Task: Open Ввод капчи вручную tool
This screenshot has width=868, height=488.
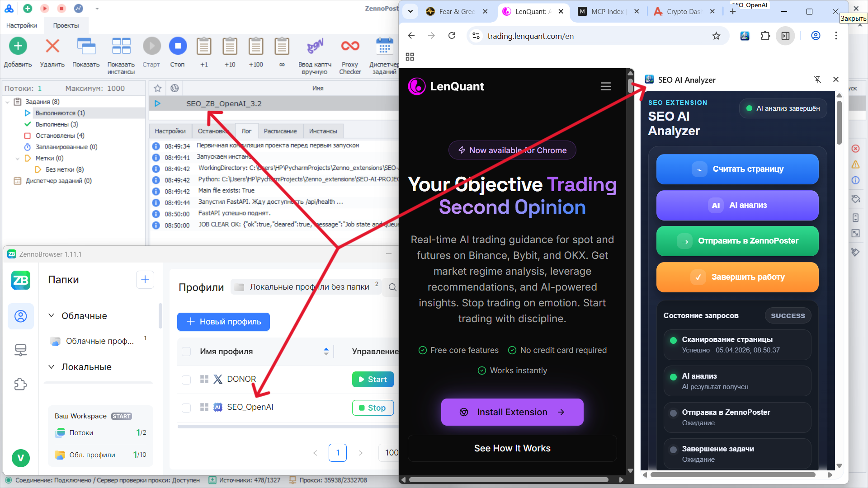Action: [315, 47]
